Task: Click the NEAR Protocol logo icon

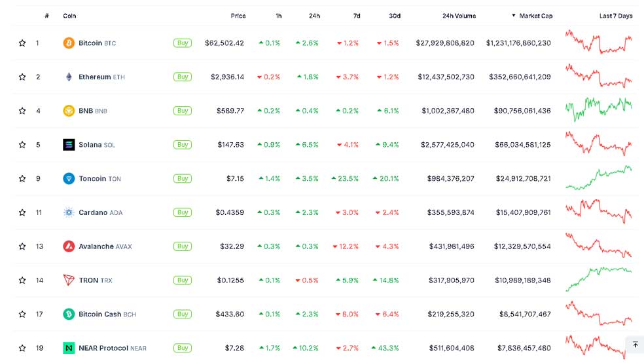Action: click(x=69, y=348)
